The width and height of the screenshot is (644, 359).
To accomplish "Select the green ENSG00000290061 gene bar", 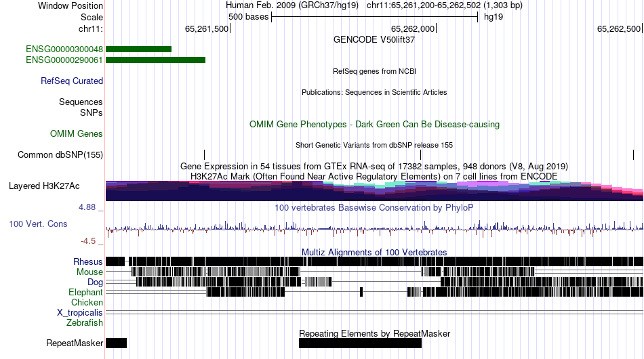I will pyautogui.click(x=156, y=60).
